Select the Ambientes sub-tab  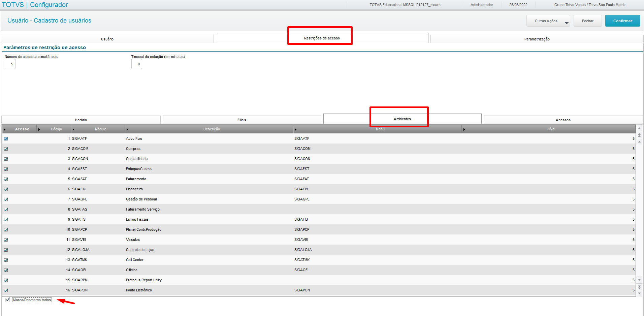(402, 119)
